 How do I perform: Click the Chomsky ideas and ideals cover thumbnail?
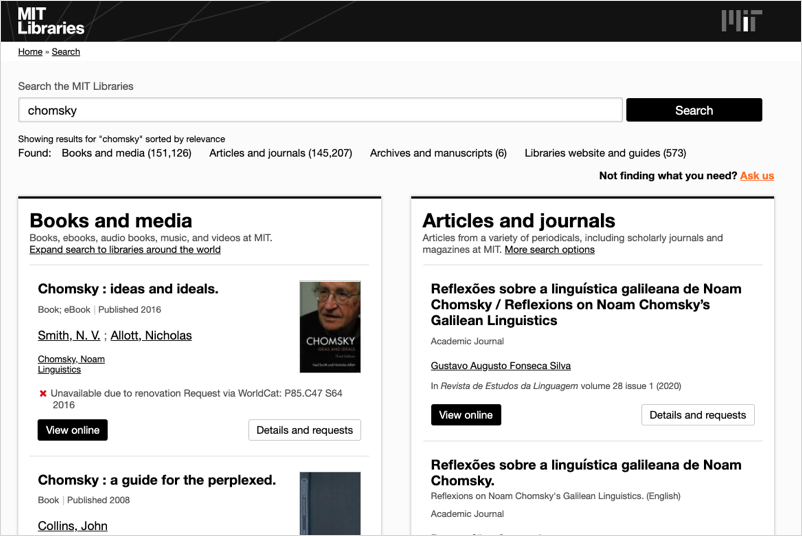pos(330,326)
